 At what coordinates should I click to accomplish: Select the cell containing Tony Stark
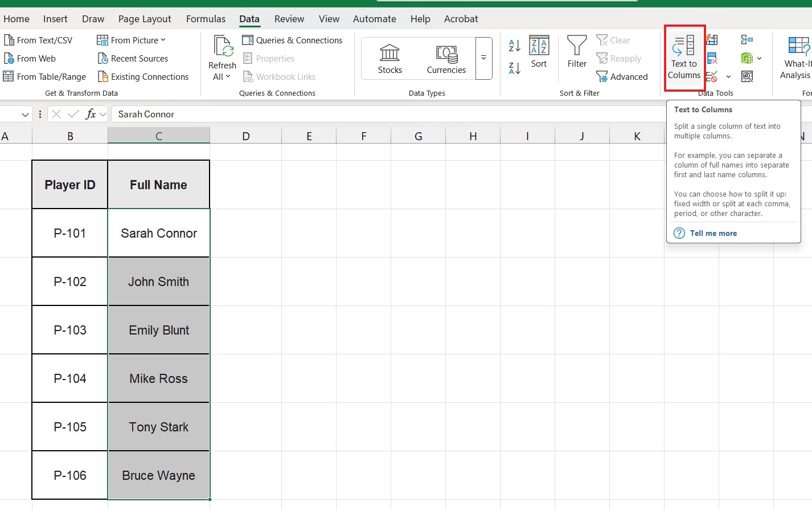click(x=158, y=427)
